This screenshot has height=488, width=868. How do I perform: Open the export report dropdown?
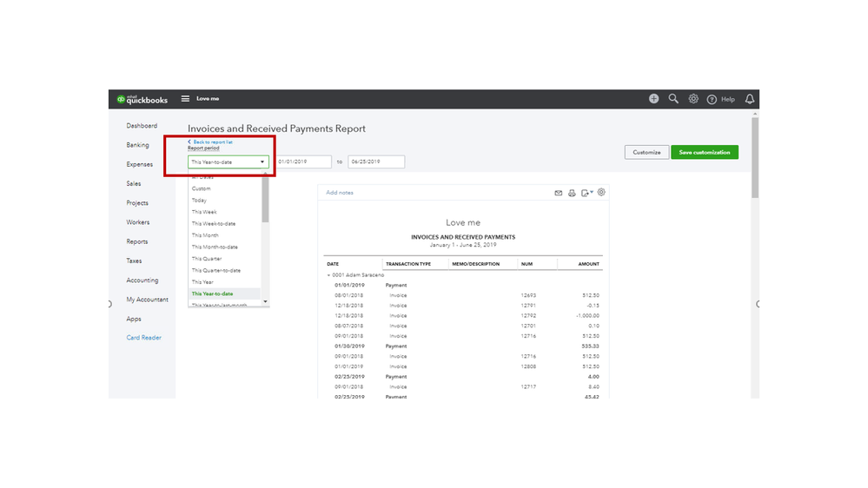click(x=587, y=193)
